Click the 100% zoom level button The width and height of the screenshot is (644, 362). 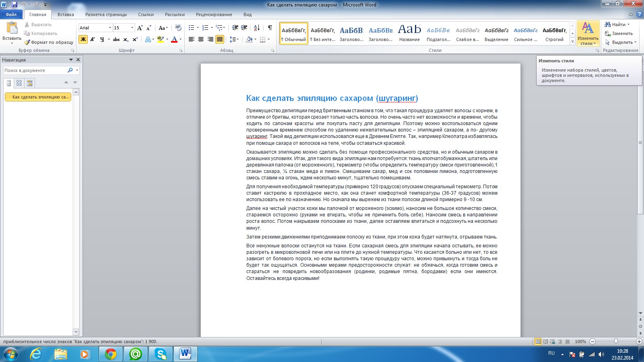(x=580, y=341)
